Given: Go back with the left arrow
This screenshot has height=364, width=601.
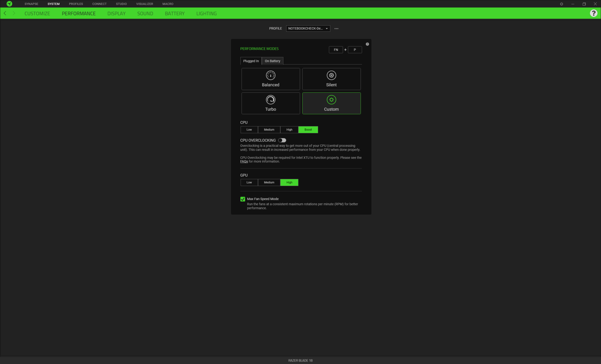Looking at the screenshot, I should click(5, 13).
